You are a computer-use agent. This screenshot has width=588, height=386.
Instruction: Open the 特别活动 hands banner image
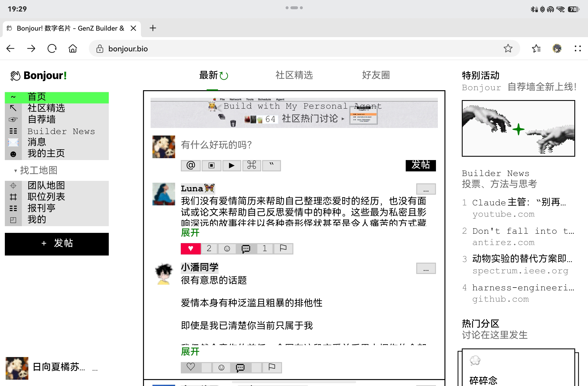coord(518,128)
